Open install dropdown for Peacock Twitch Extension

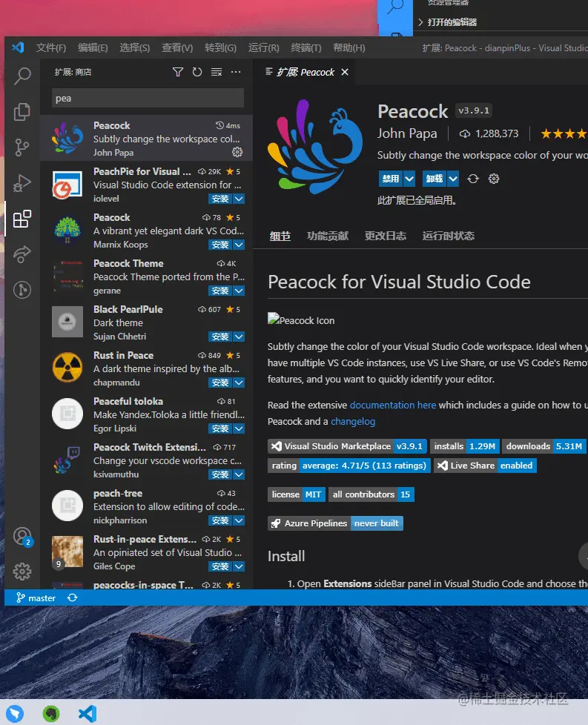(x=239, y=474)
